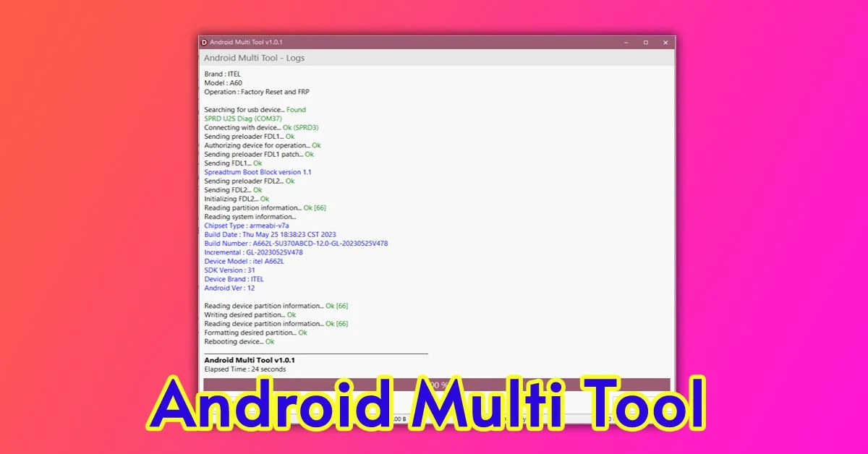Image resolution: width=868 pixels, height=454 pixels.
Task: Click the 'Android Multi Tool - Logs' header
Action: tap(254, 58)
